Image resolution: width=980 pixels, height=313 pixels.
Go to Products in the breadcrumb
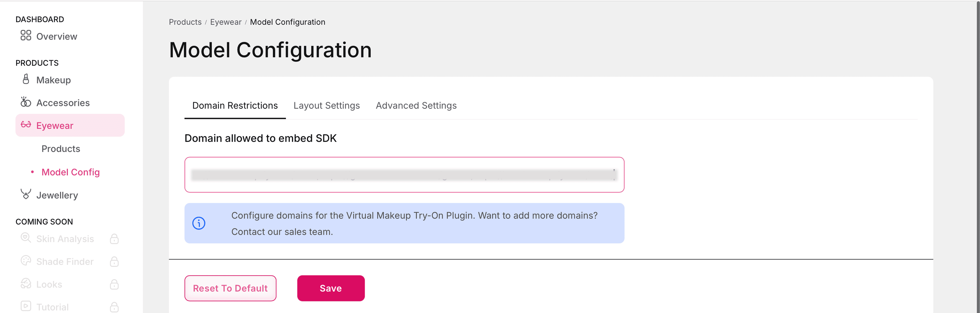185,22
